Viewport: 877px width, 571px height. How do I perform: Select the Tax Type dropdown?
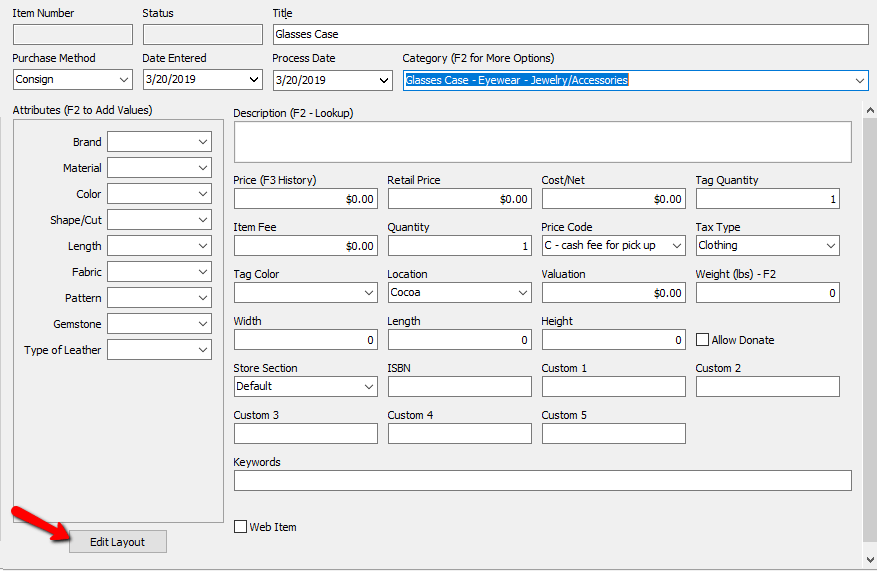pos(767,246)
